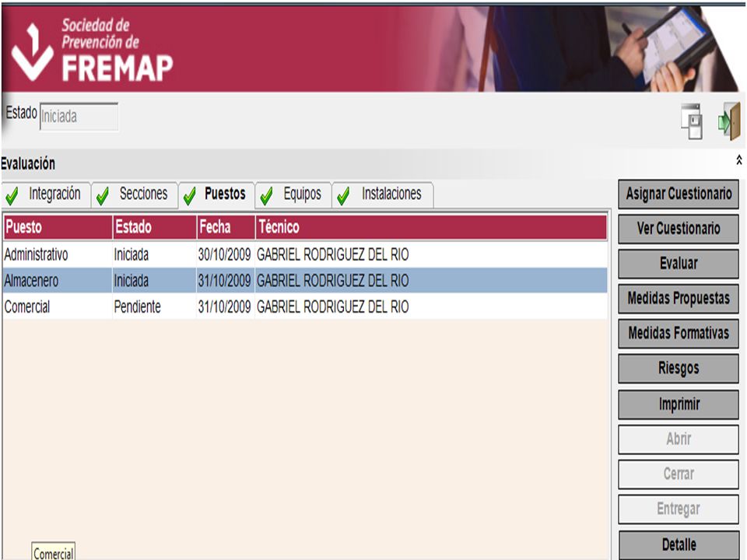
Task: Click the disabled Cerrar button
Action: pyautogui.click(x=679, y=474)
